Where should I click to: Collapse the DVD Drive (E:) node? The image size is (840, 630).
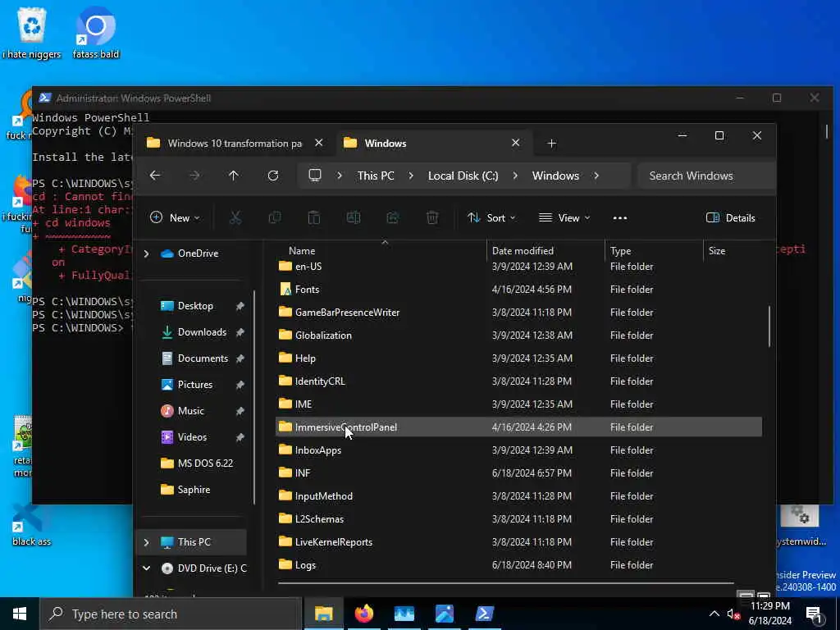click(x=146, y=568)
